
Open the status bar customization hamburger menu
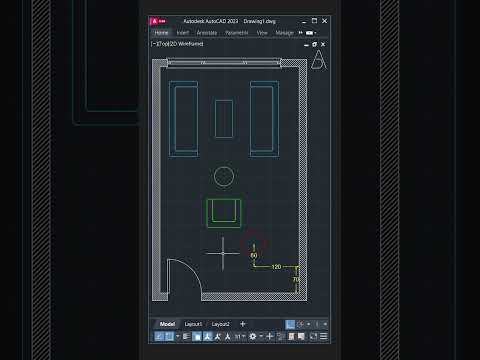point(324,337)
